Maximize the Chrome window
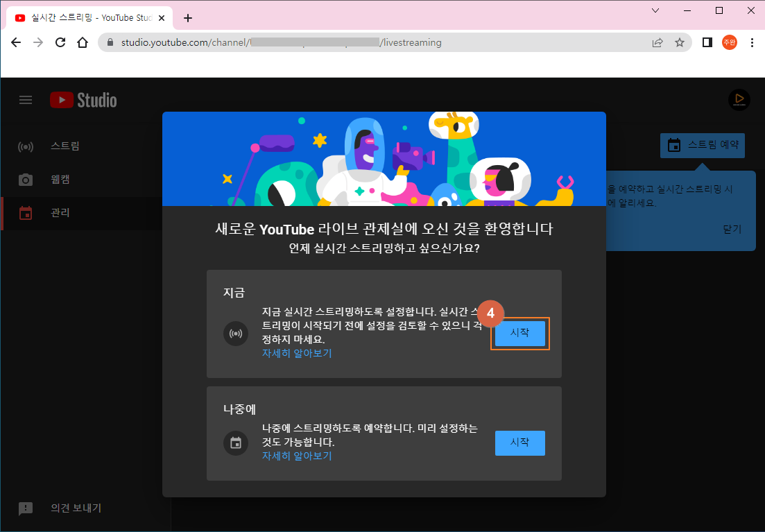Screen dimensions: 765x532 pos(719,10)
